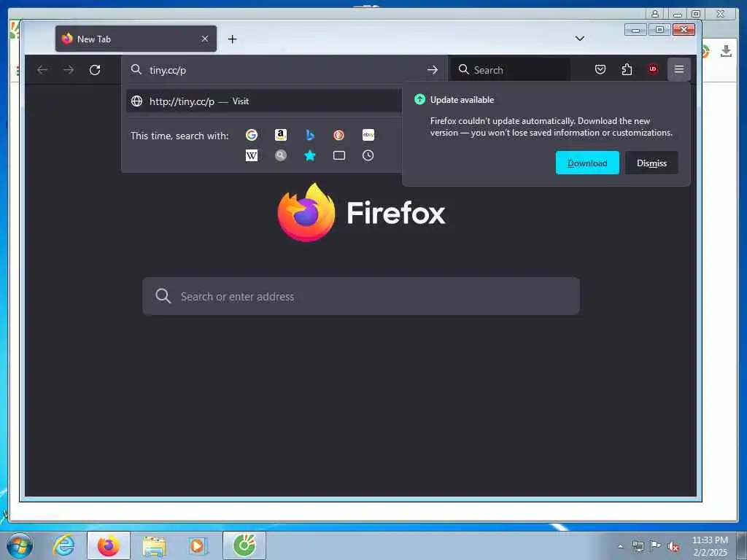Close the New Tab tab
Screen dimensions: 747x560
205,39
